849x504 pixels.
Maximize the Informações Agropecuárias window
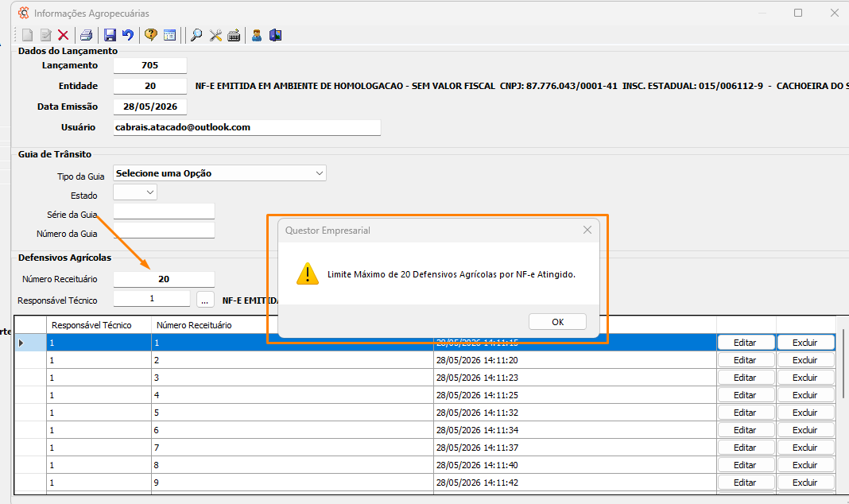[x=798, y=13]
